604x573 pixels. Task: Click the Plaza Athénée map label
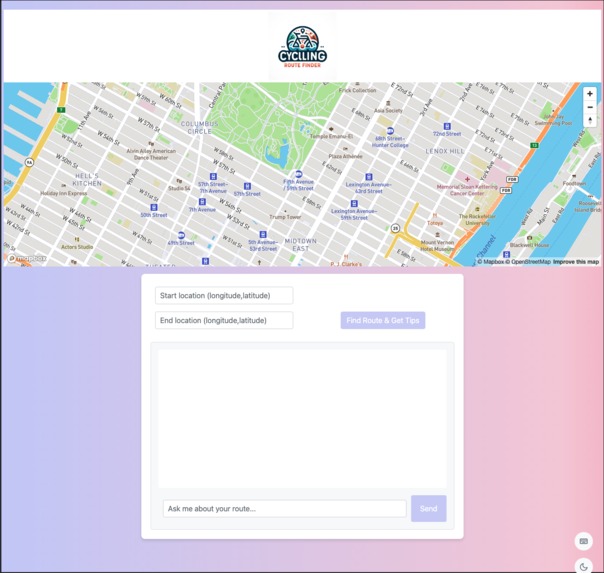coord(345,156)
